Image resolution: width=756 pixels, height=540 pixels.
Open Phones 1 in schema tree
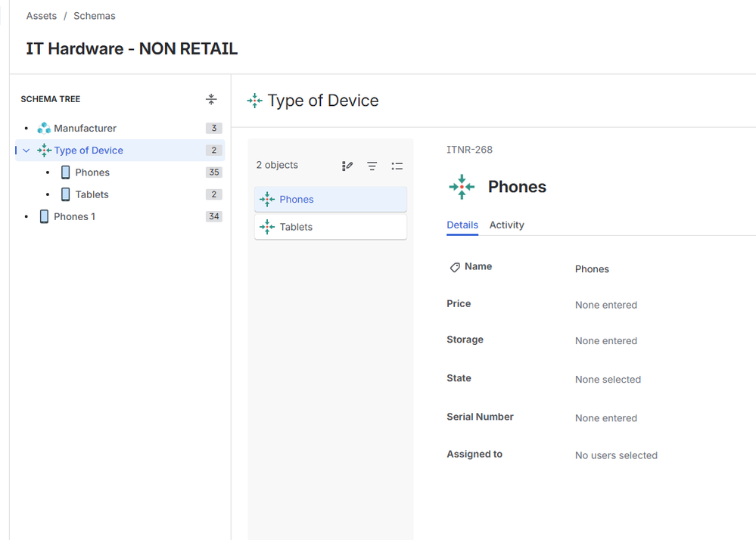coord(74,216)
